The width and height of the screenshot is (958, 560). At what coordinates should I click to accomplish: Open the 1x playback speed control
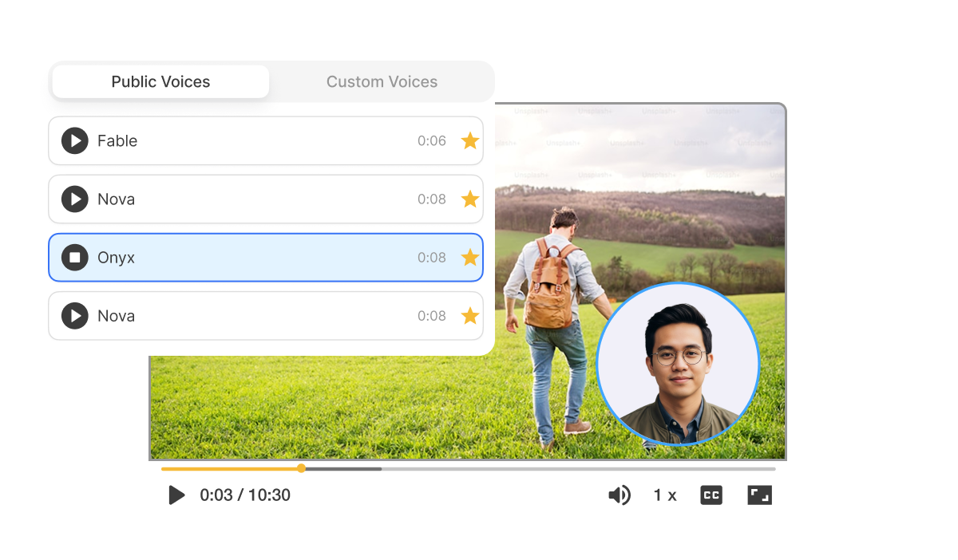(x=664, y=495)
